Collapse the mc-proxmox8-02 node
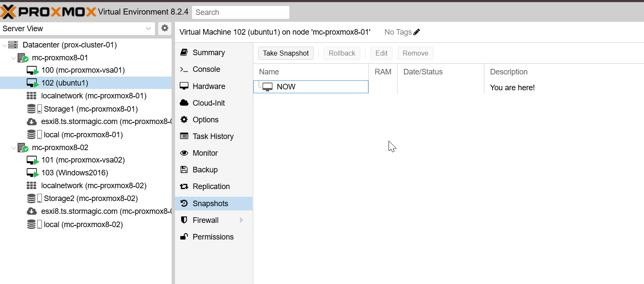The image size is (644, 284). click(x=14, y=148)
